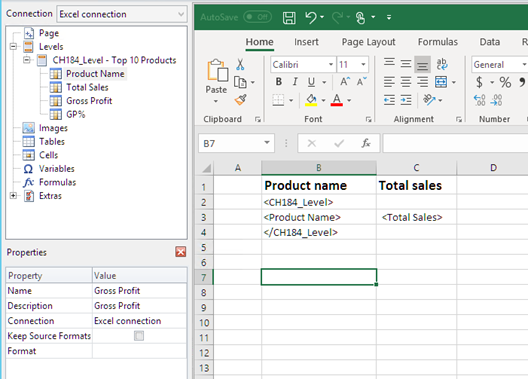Click the Increase Decimal icon
Screen dimensions: 528x379
click(x=480, y=100)
